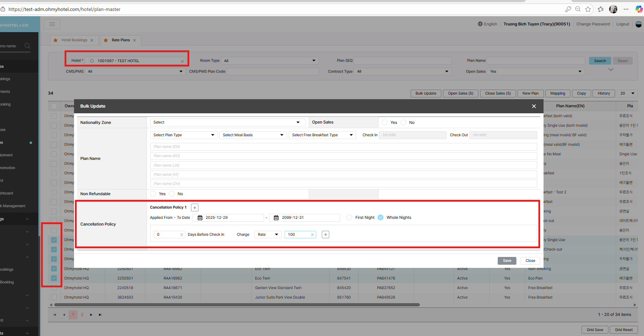The width and height of the screenshot is (644, 336).
Task: Clear the 100 charge rate value
Action: coord(312,235)
